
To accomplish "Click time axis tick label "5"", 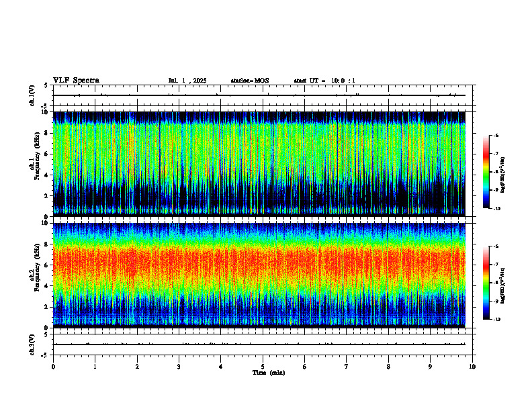I will [263, 367].
